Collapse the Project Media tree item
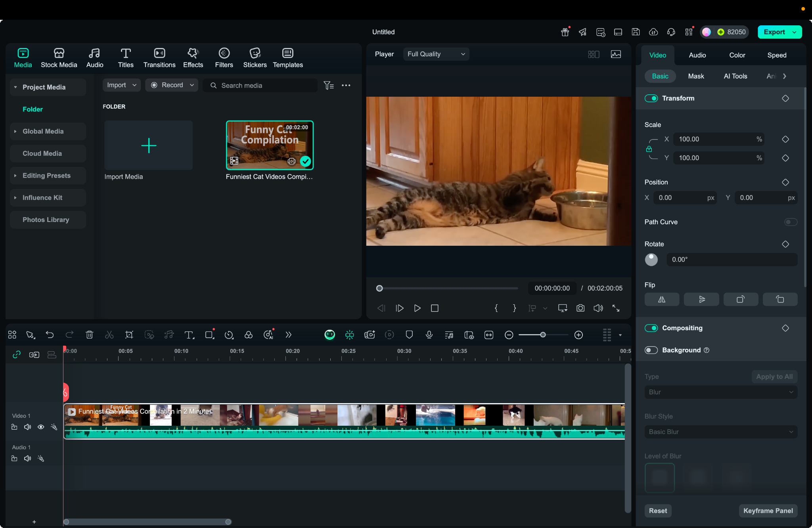Image resolution: width=812 pixels, height=528 pixels. 15,87
